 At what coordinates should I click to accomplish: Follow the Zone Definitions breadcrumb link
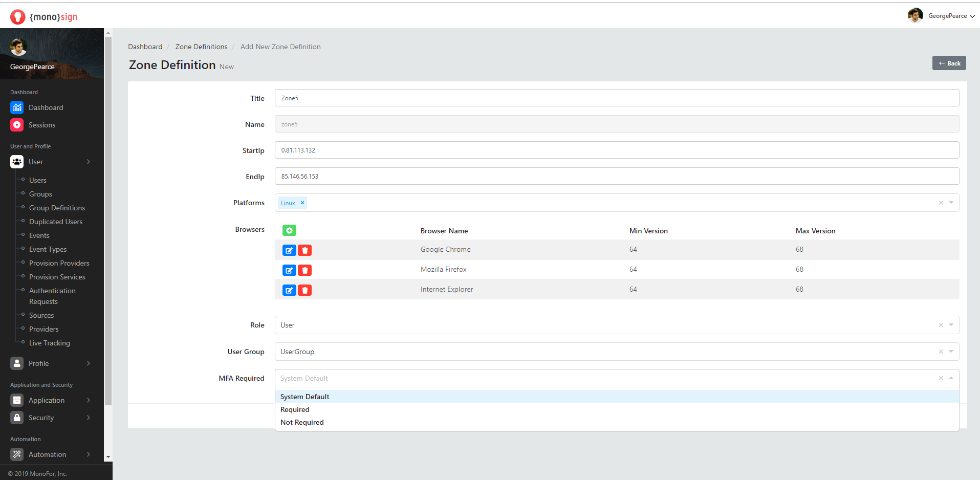201,47
